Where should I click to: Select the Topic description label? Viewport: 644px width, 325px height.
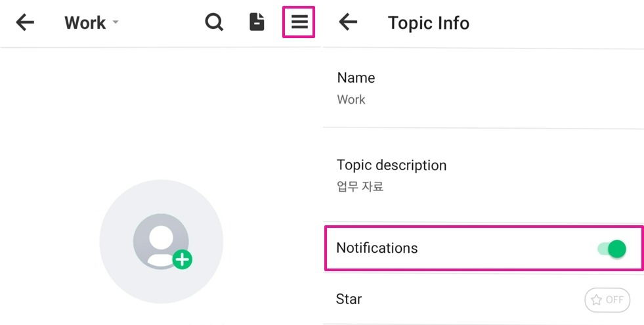pos(391,165)
